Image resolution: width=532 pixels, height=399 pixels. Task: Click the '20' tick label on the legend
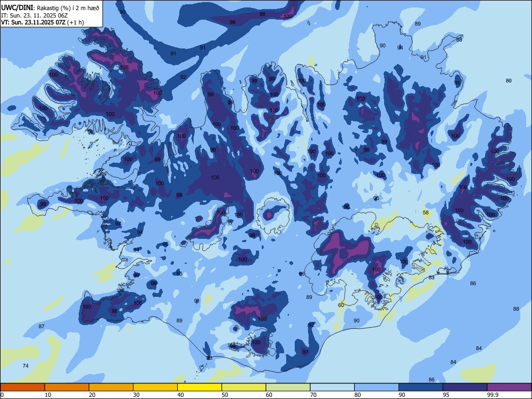92,395
